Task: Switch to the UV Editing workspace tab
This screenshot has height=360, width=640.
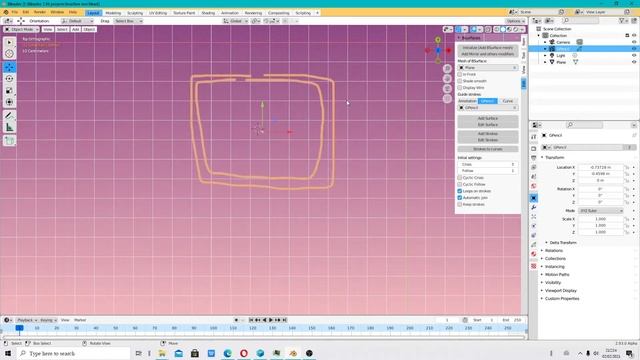Action: [158, 13]
